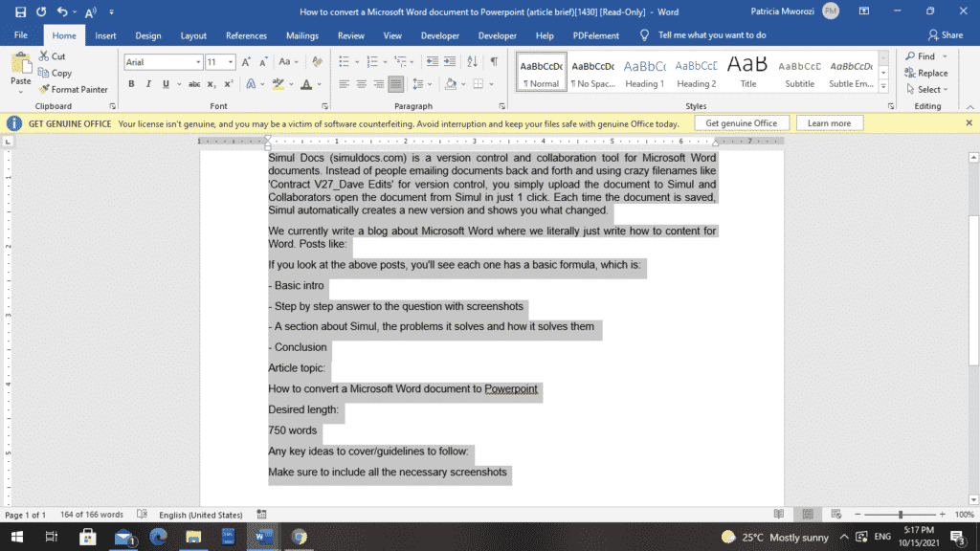Increase font size with Grow Font icon
Screen dimensions: 980x551
tap(246, 62)
